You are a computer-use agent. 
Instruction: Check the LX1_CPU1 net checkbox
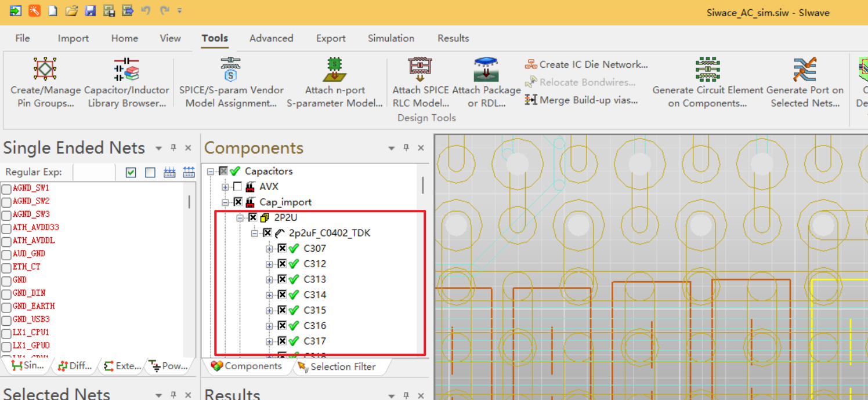6,333
